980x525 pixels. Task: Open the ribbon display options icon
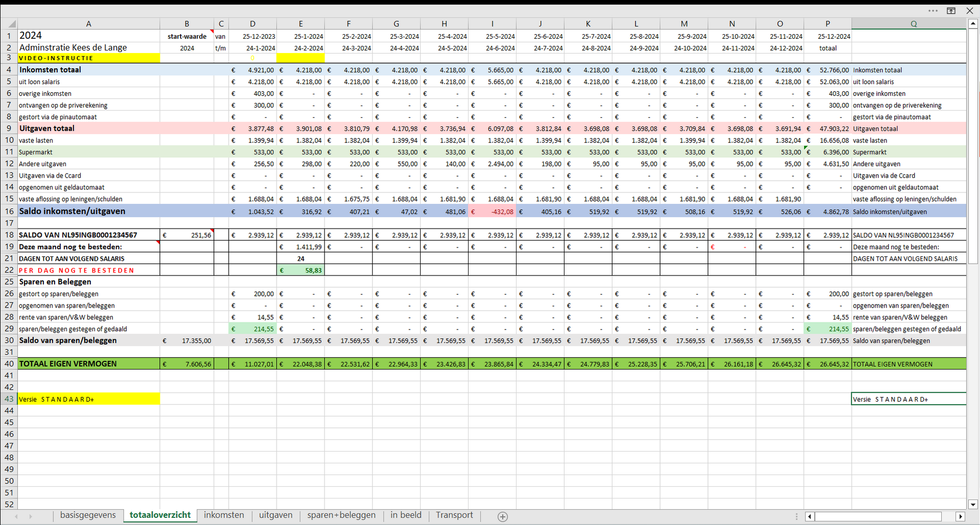tap(951, 11)
